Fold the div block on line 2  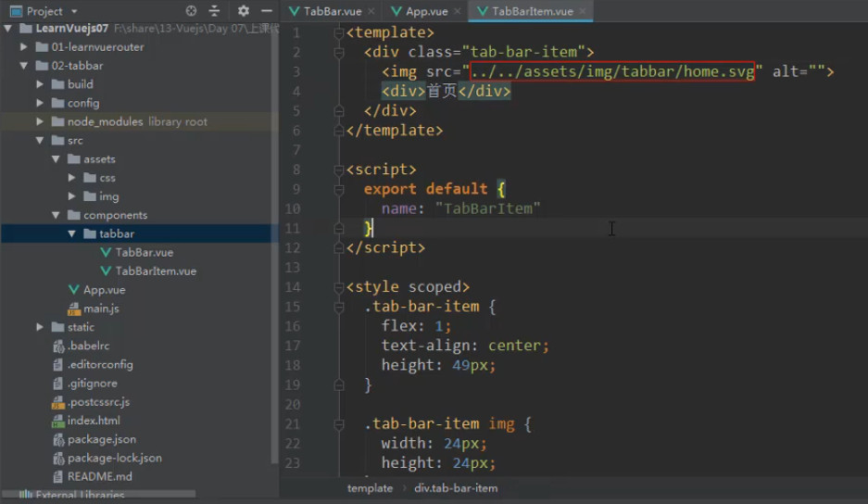339,53
